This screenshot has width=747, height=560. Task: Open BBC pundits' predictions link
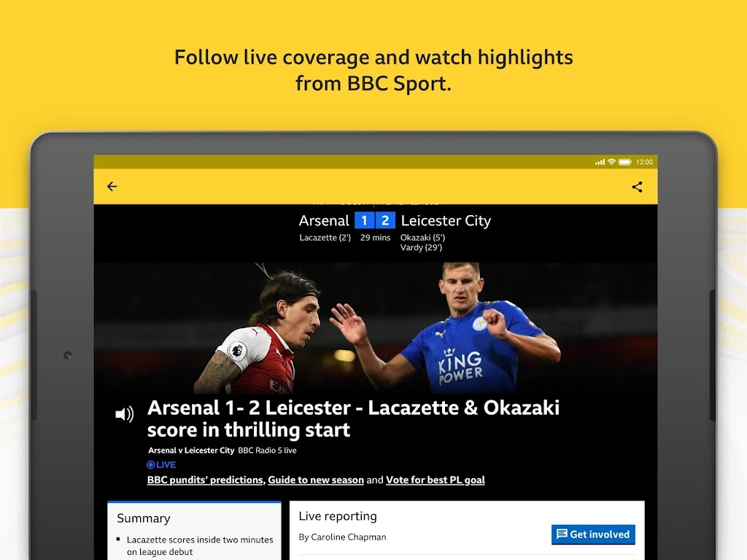(x=205, y=480)
